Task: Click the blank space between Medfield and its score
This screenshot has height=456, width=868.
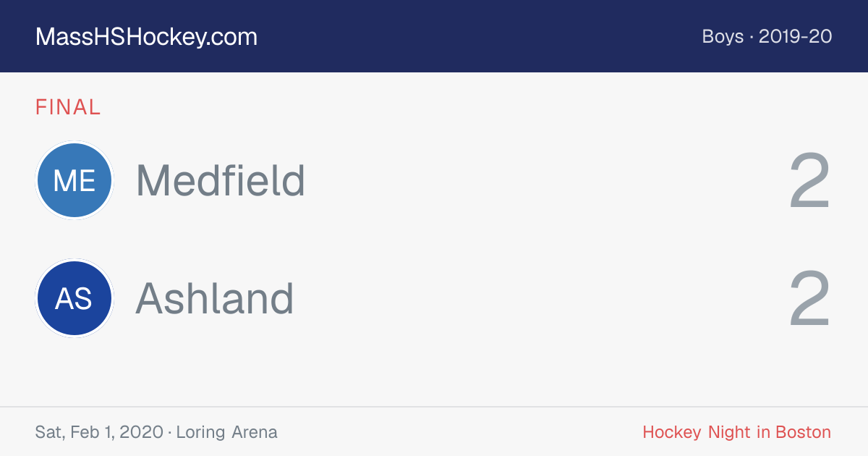Action: click(547, 181)
